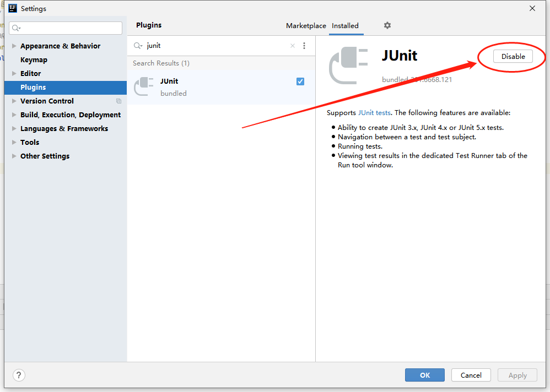Click 'Ability to create JUnit 3.x' feature line
The height and width of the screenshot is (392, 550).
click(x=420, y=128)
